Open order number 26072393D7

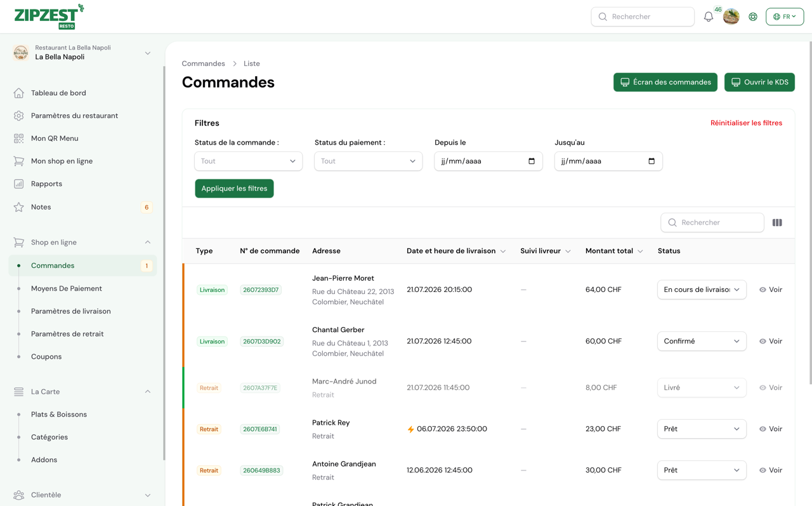pyautogui.click(x=261, y=290)
